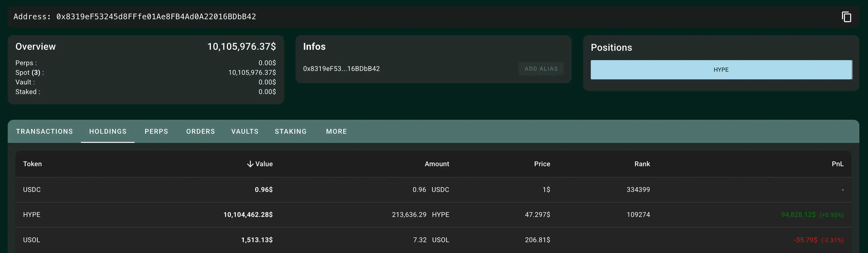Click the Infos panel heading

click(x=314, y=46)
